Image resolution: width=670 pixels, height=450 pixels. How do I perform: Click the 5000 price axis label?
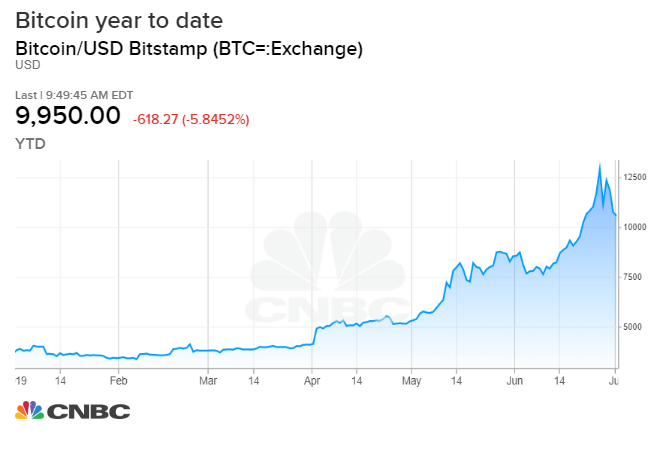click(633, 327)
